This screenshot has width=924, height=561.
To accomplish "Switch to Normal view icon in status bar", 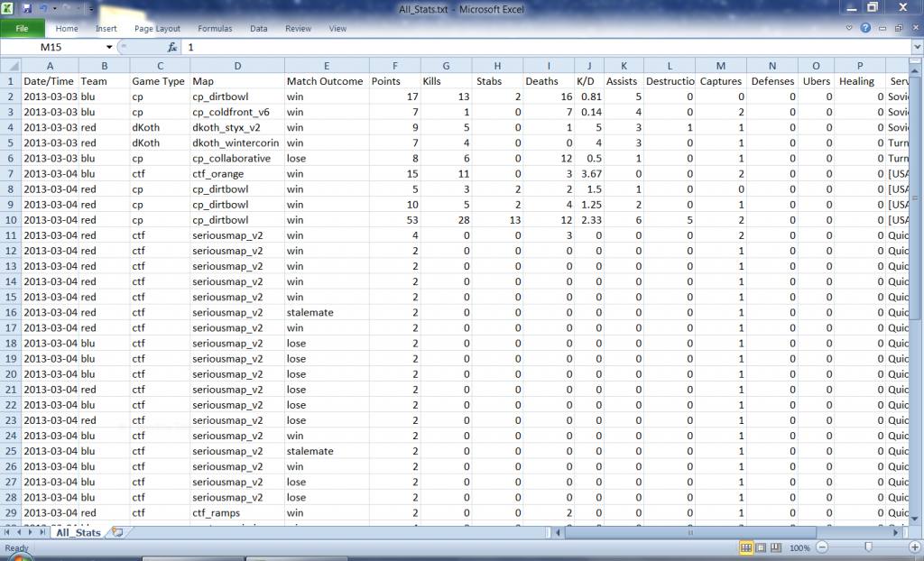I will [x=746, y=547].
